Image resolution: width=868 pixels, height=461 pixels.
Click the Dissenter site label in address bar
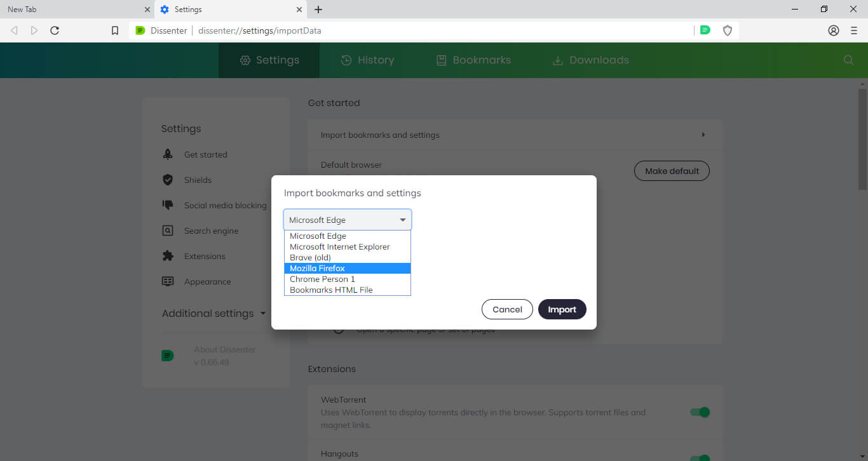pyautogui.click(x=169, y=30)
